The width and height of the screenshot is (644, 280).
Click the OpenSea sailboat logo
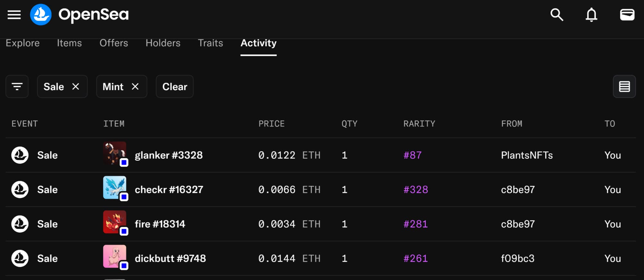click(x=41, y=14)
